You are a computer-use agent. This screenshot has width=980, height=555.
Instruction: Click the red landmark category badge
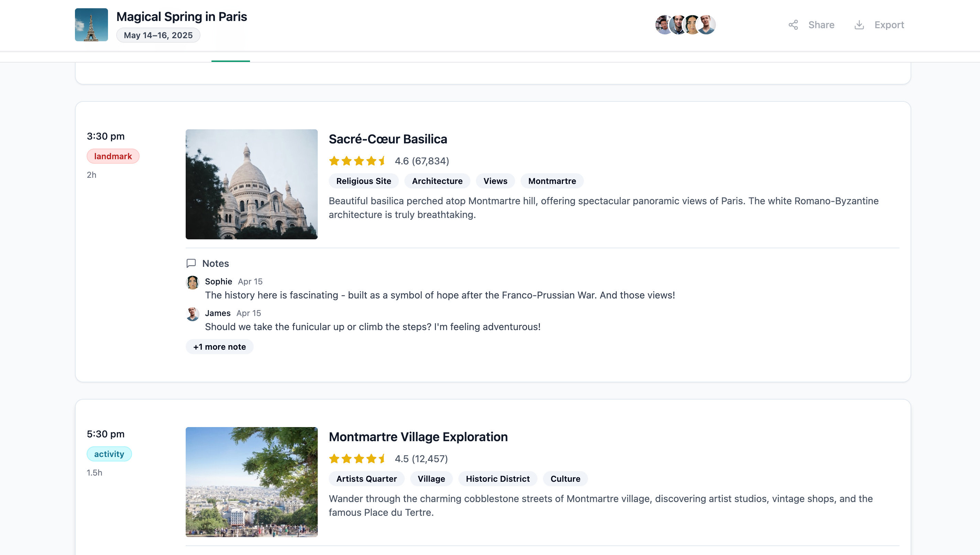click(x=113, y=156)
